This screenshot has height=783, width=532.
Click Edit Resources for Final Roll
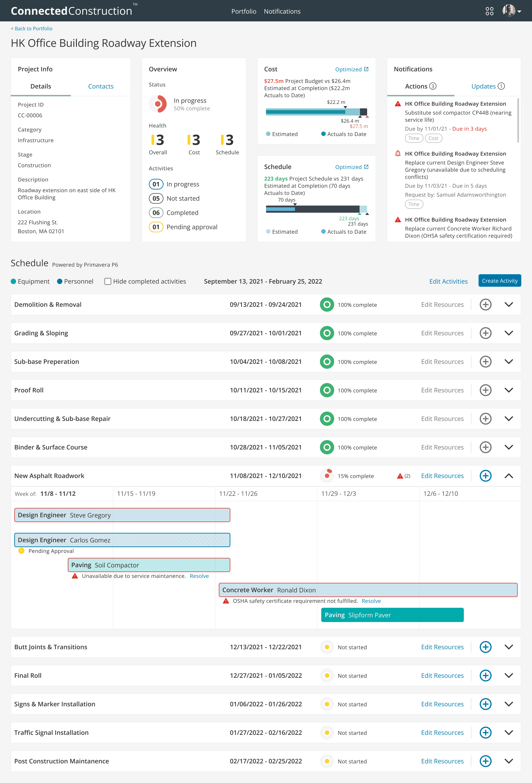(442, 676)
